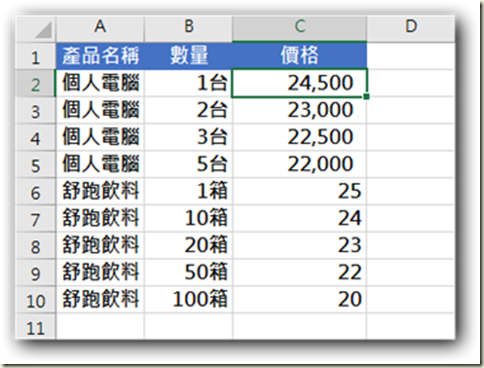The width and height of the screenshot is (484, 368).
Task: Click the 數量 header cell
Action: point(188,56)
